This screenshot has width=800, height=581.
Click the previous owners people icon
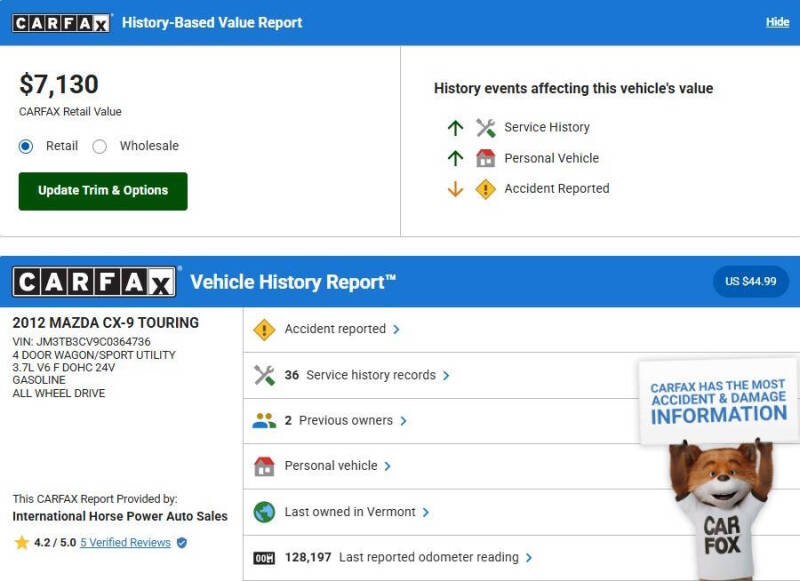click(x=264, y=421)
